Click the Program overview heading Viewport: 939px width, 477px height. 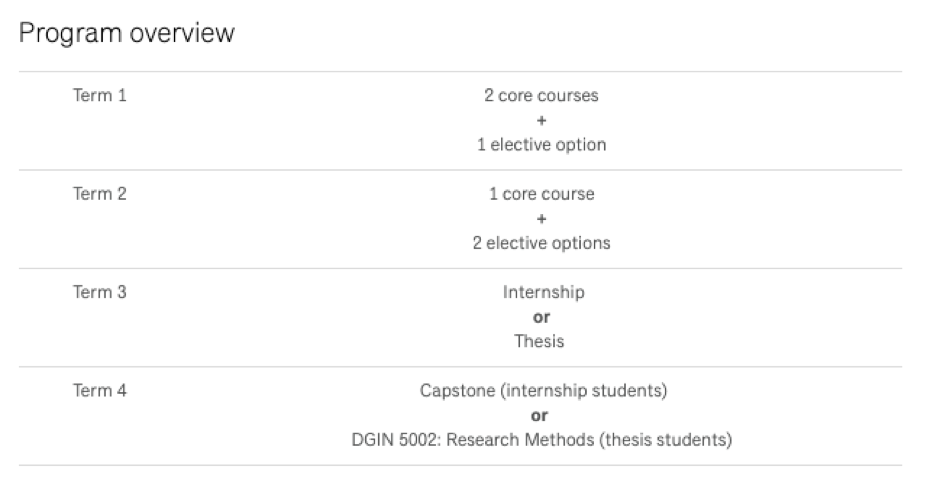pos(127,33)
